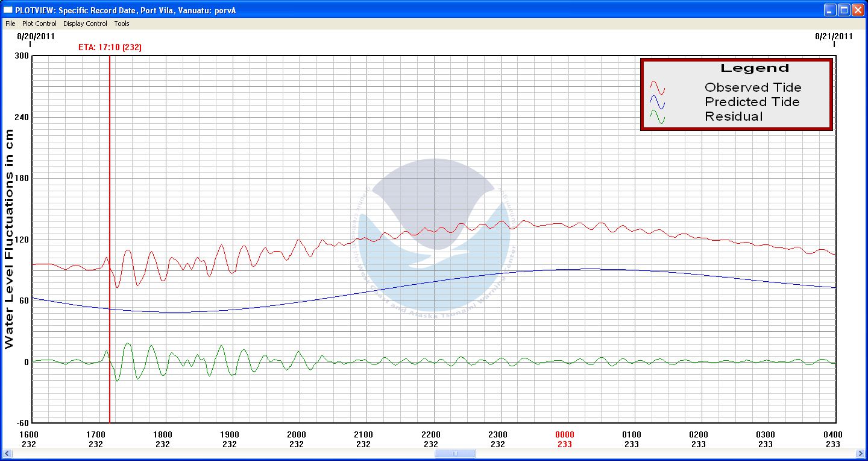868x461 pixels.
Task: Click the 0 y-axis value
Action: click(x=27, y=362)
